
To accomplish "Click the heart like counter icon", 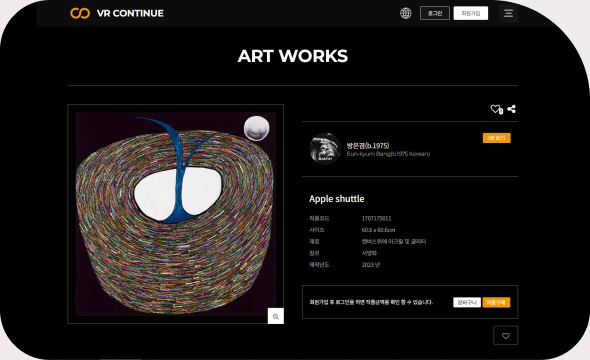I will point(497,109).
